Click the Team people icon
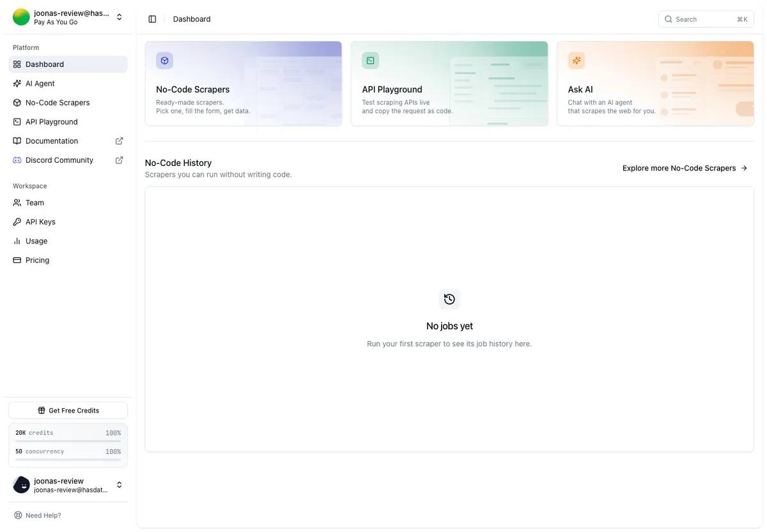This screenshot has width=767, height=532. (17, 203)
